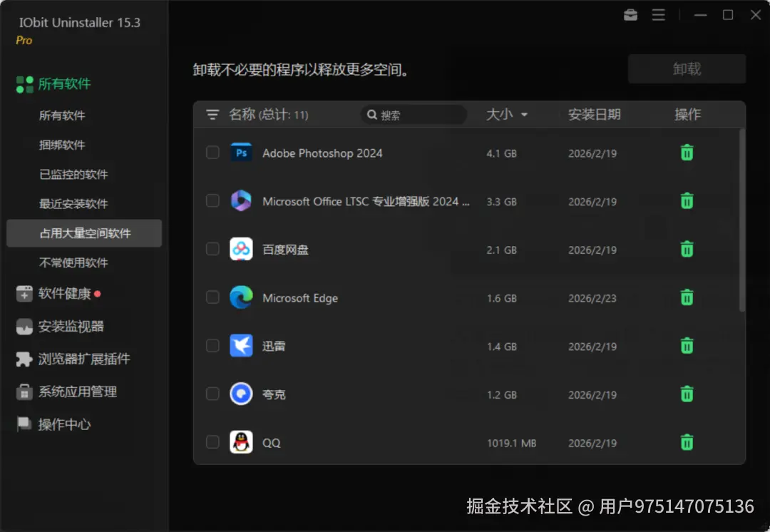The width and height of the screenshot is (770, 532).
Task: Click the 名称 column header
Action: [x=242, y=115]
